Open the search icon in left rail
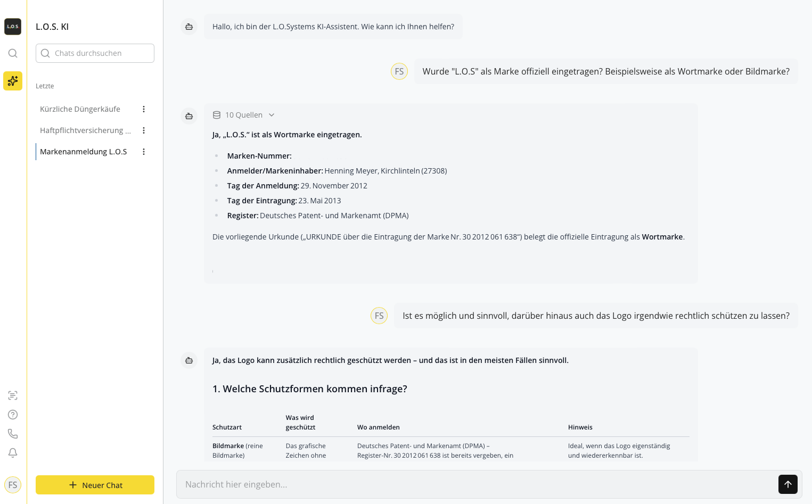The height and width of the screenshot is (504, 812). (13, 53)
